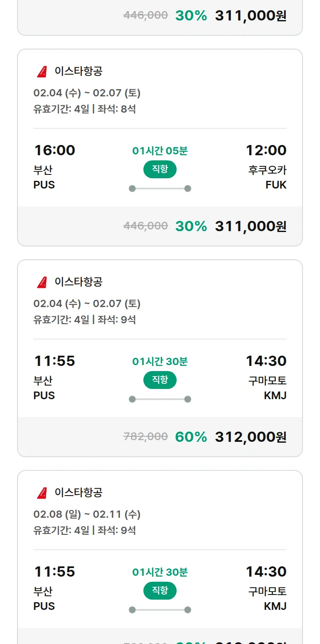The image size is (320, 644).
Task: Tap the 직항 badge on 02.04 Kumamoto flight
Action: pyautogui.click(x=160, y=380)
